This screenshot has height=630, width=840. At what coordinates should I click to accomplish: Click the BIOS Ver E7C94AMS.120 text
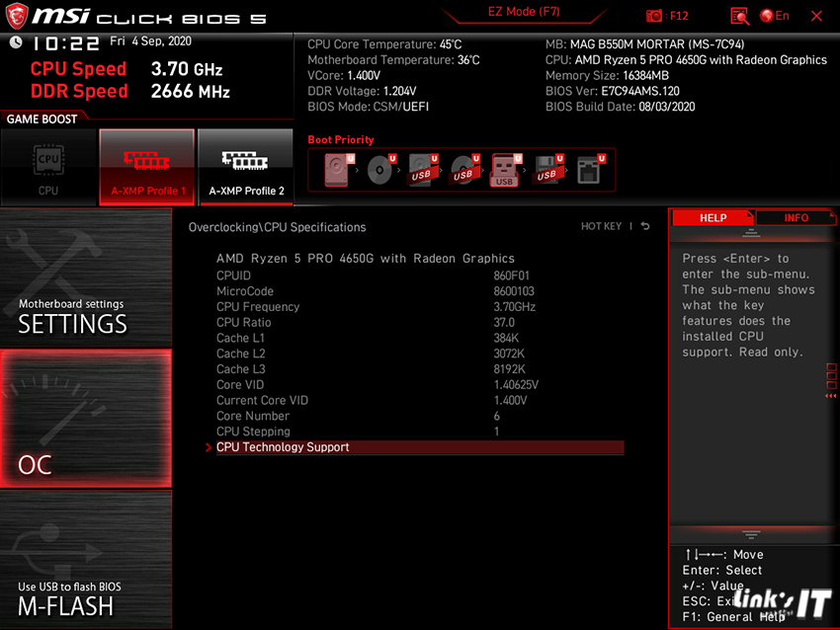[613, 91]
